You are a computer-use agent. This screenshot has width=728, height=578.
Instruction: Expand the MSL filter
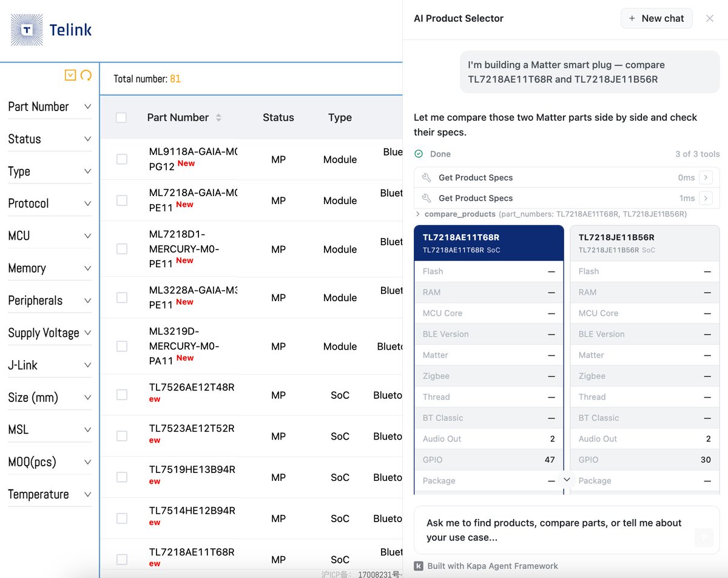[x=50, y=430]
